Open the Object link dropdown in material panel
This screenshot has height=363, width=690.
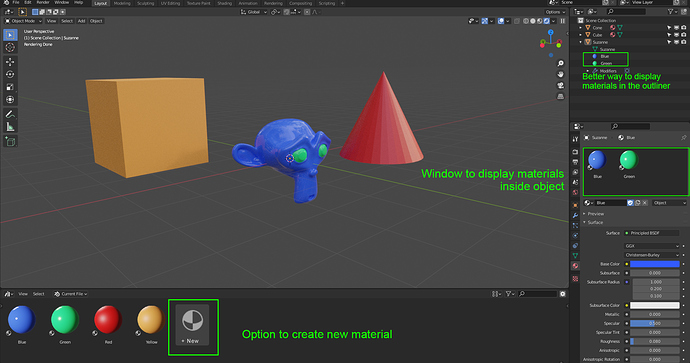[669, 203]
